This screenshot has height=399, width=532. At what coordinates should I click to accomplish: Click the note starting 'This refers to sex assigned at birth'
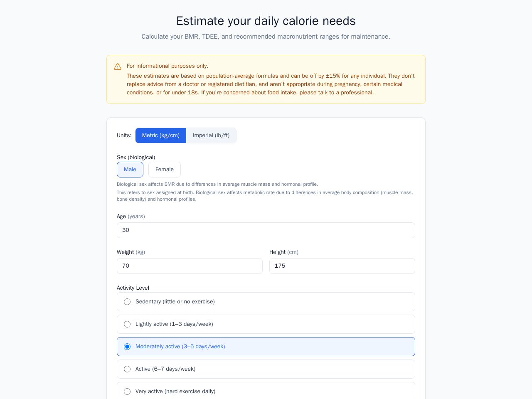tap(265, 196)
